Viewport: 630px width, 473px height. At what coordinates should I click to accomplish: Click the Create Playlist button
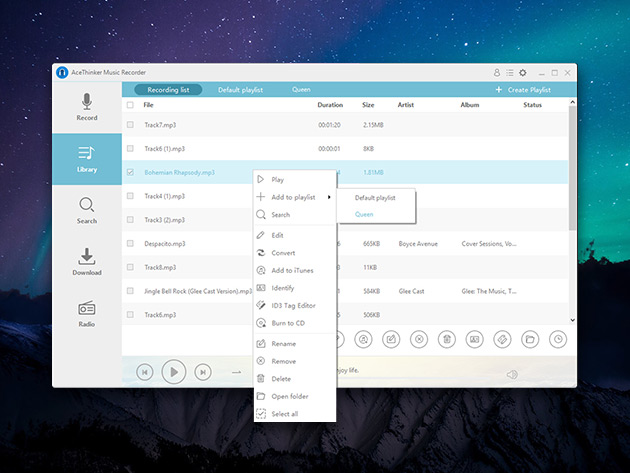pos(523,90)
